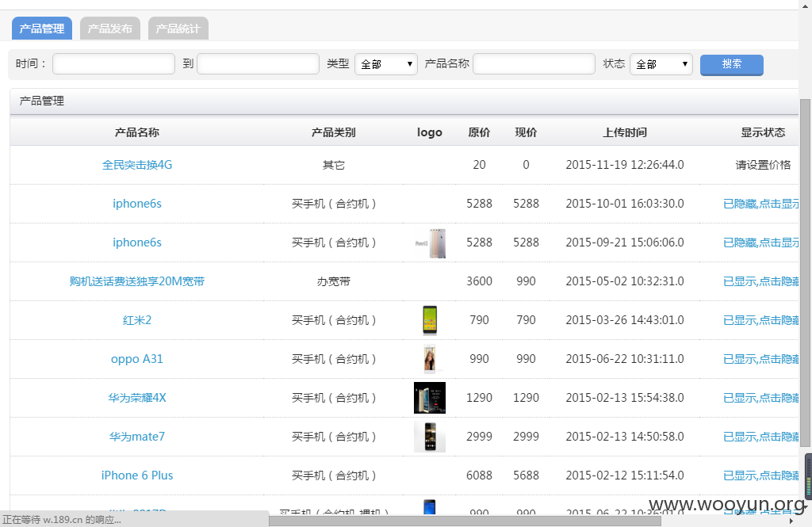
Task: Open 购机送话费送独享20M宽带 product link
Action: point(136,281)
